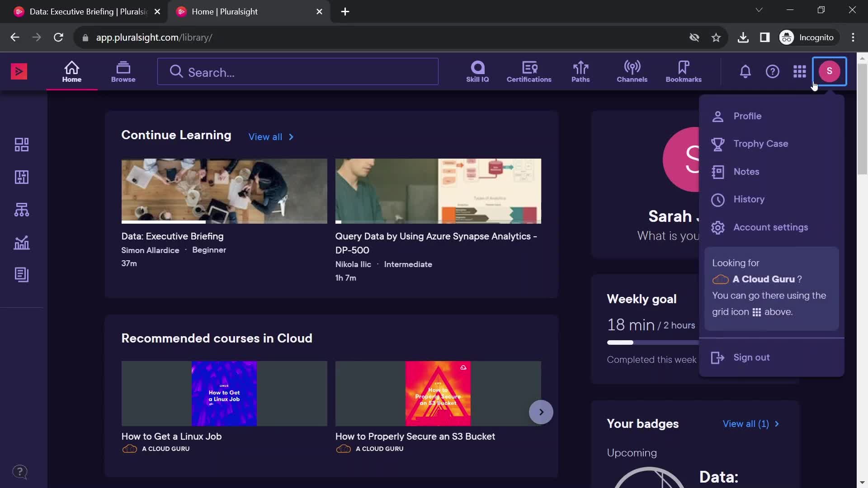
Task: Click browser side panel icon
Action: tap(765, 38)
